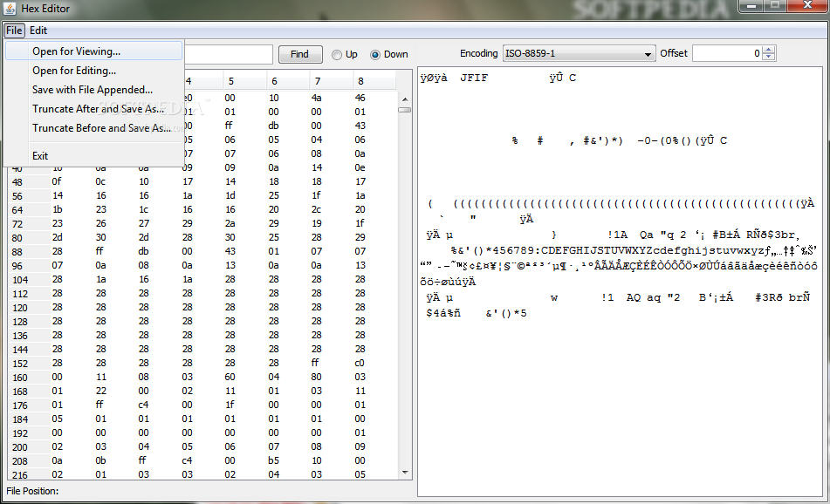Select Save with File Appended...
Viewport: 830px width, 504px height.
click(93, 90)
